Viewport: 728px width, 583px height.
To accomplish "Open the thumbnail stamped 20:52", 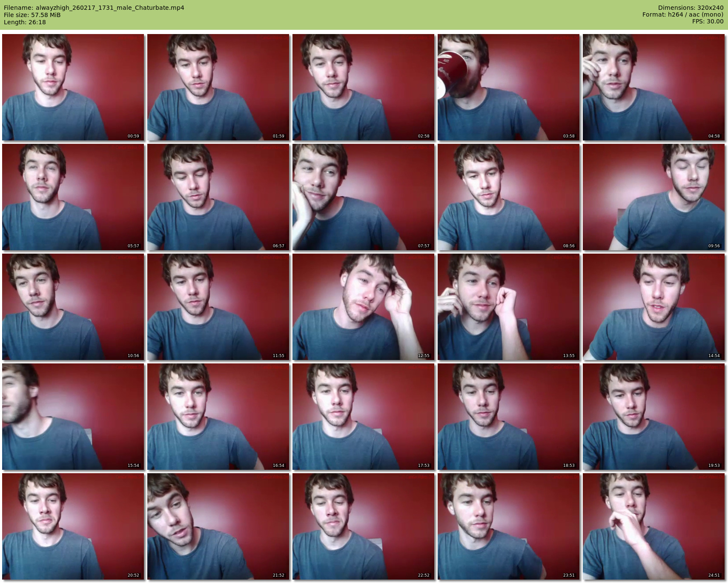I will click(73, 526).
